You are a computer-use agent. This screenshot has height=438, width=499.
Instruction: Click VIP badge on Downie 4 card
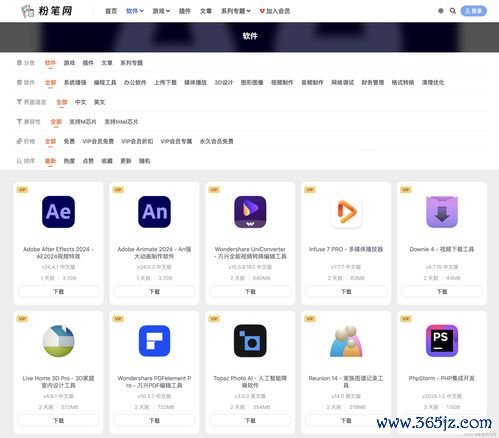(x=406, y=190)
